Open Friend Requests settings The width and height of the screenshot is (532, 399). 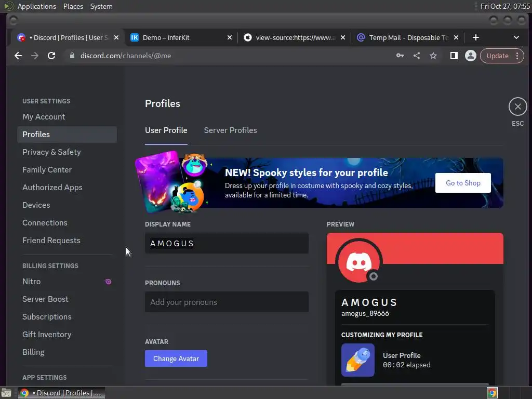[67, 240]
